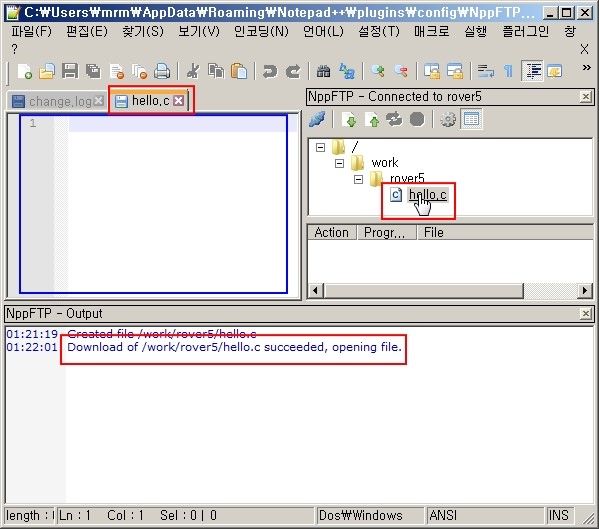The width and height of the screenshot is (599, 529).
Task: Download file with NppFTP green down arrow
Action: click(350, 120)
